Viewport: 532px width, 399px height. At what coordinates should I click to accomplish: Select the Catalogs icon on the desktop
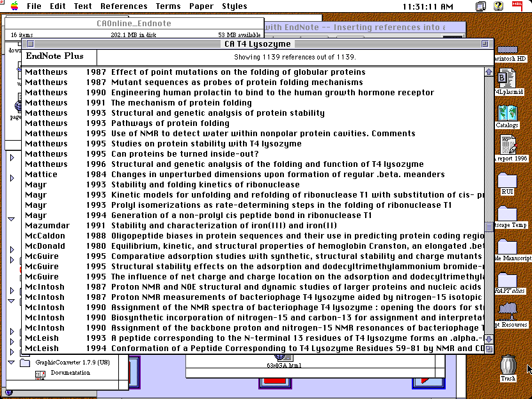507,113
